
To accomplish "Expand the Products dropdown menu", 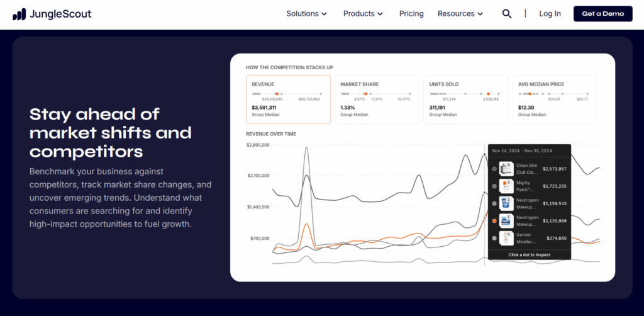I will pos(363,14).
